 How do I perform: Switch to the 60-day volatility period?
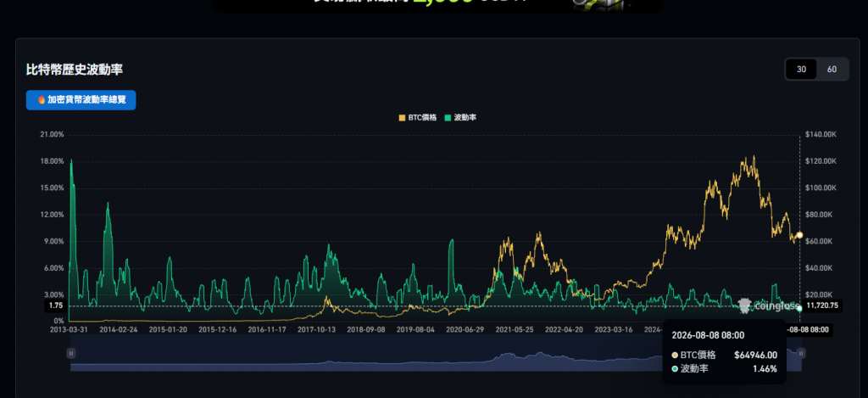[x=832, y=70]
